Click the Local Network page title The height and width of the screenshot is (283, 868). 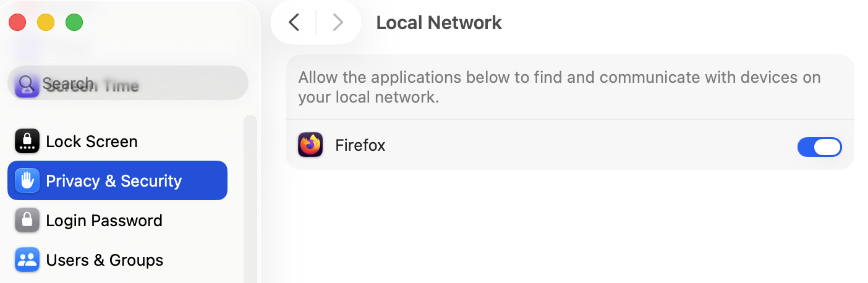pyautogui.click(x=439, y=23)
